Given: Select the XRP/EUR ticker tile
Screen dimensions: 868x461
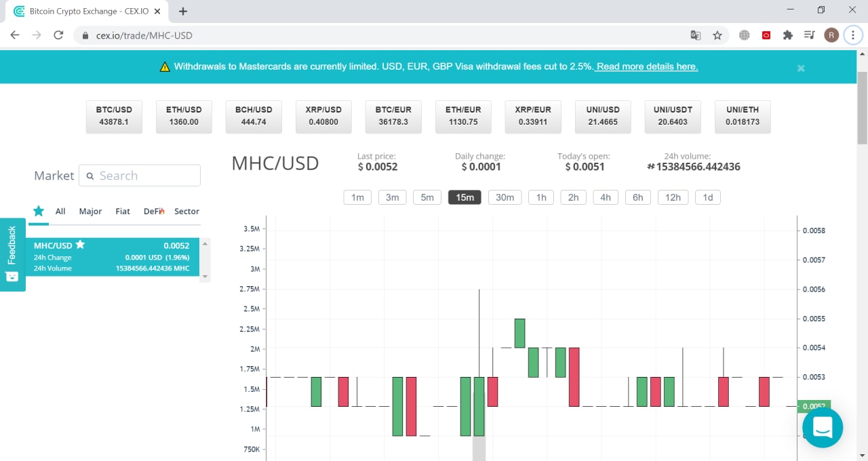Looking at the screenshot, I should (x=533, y=117).
